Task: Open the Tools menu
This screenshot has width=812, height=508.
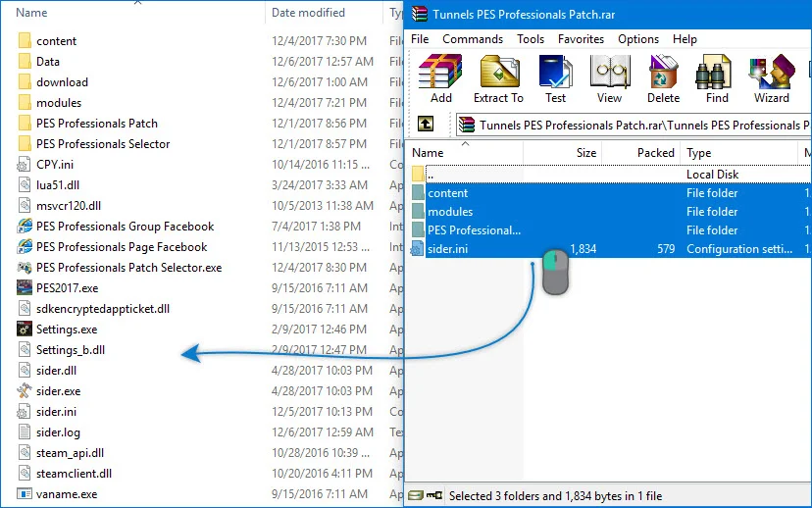Action: tap(531, 39)
